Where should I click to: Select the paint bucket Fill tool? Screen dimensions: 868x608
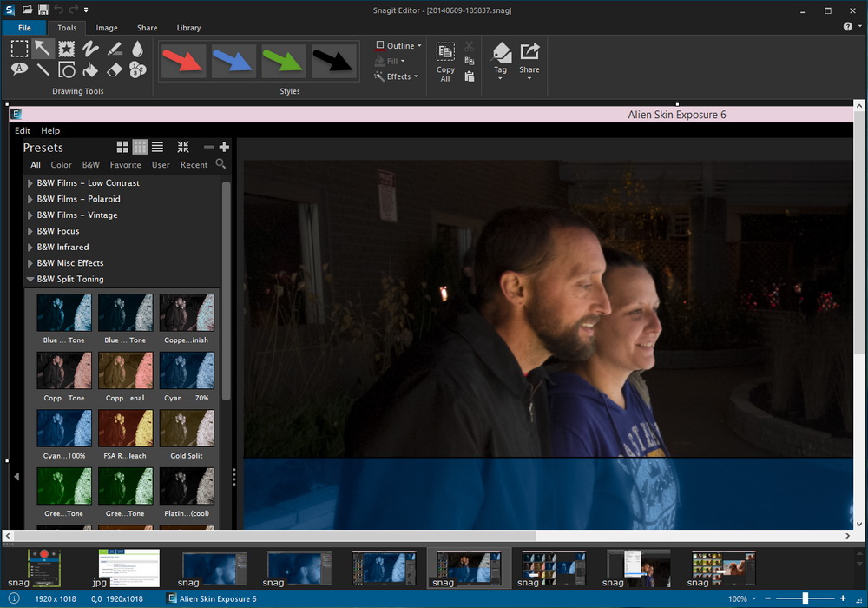pyautogui.click(x=90, y=69)
